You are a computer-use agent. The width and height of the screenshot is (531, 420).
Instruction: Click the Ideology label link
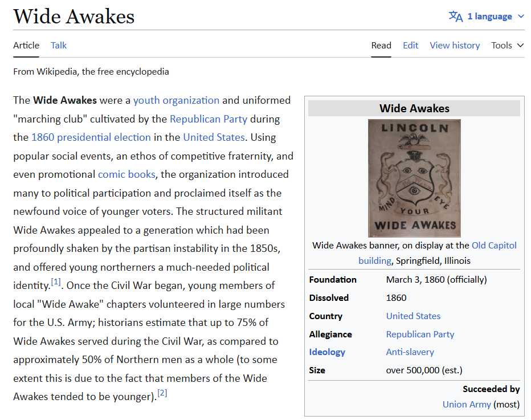(327, 352)
